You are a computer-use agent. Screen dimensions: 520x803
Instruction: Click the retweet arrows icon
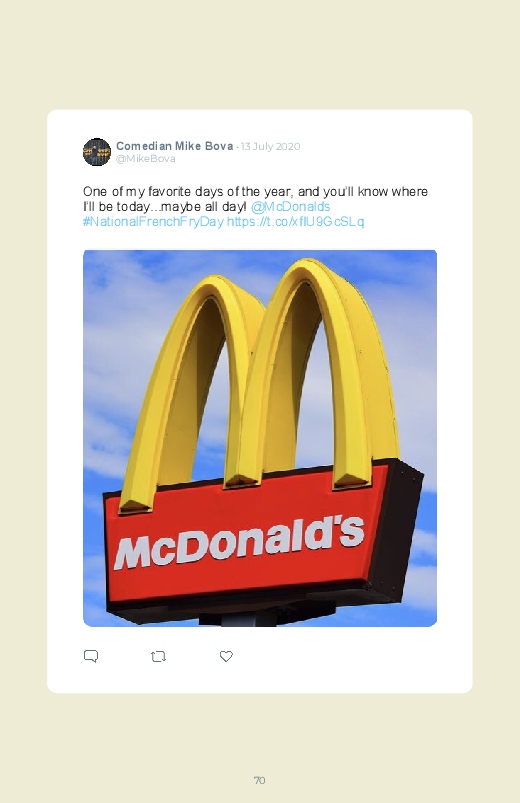158,656
